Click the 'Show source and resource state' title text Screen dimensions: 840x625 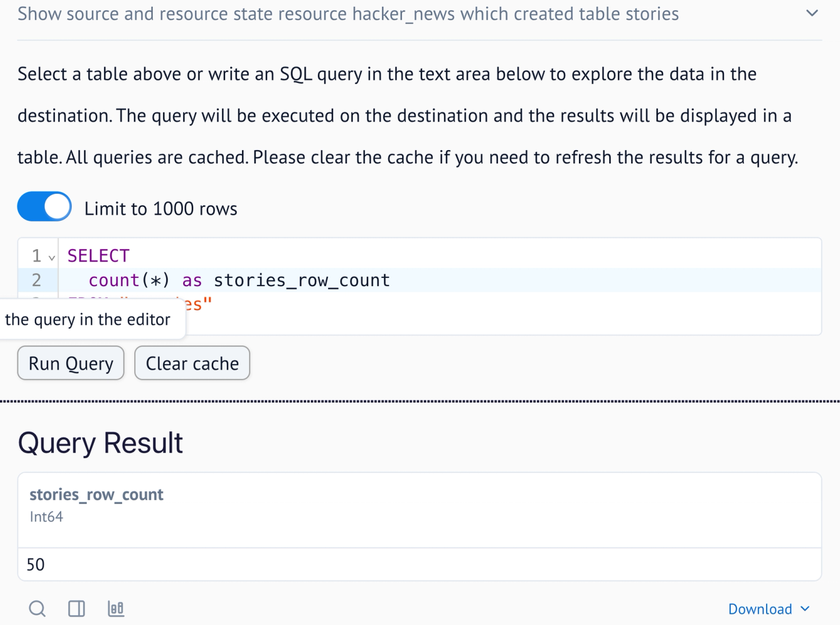pos(348,13)
